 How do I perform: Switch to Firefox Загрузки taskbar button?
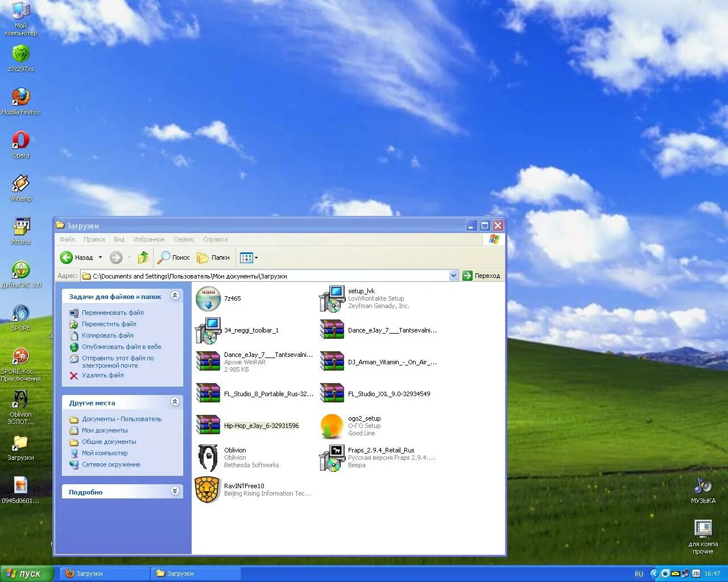[x=106, y=573]
